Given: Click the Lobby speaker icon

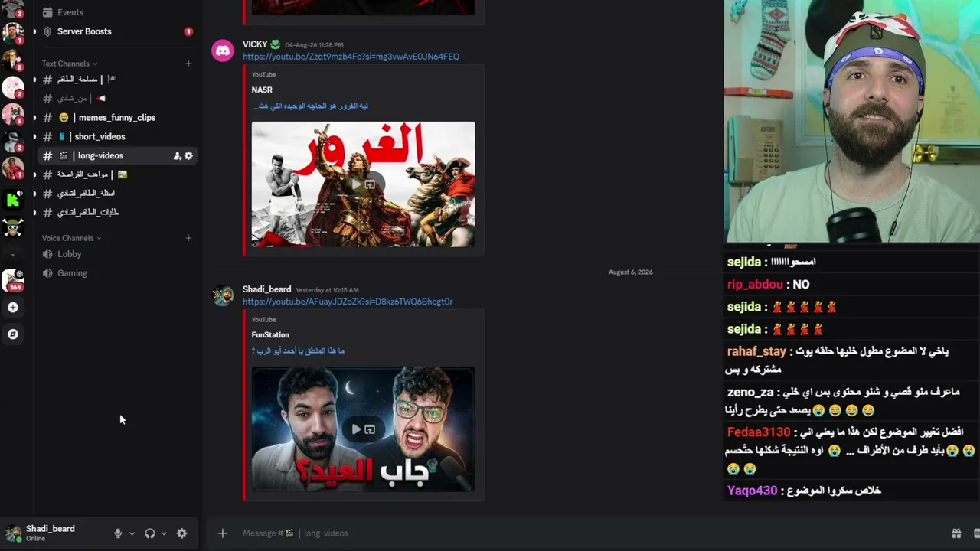Looking at the screenshot, I should [47, 254].
